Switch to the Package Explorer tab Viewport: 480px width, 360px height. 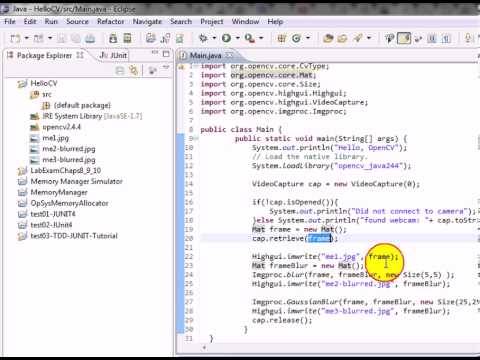coord(45,56)
